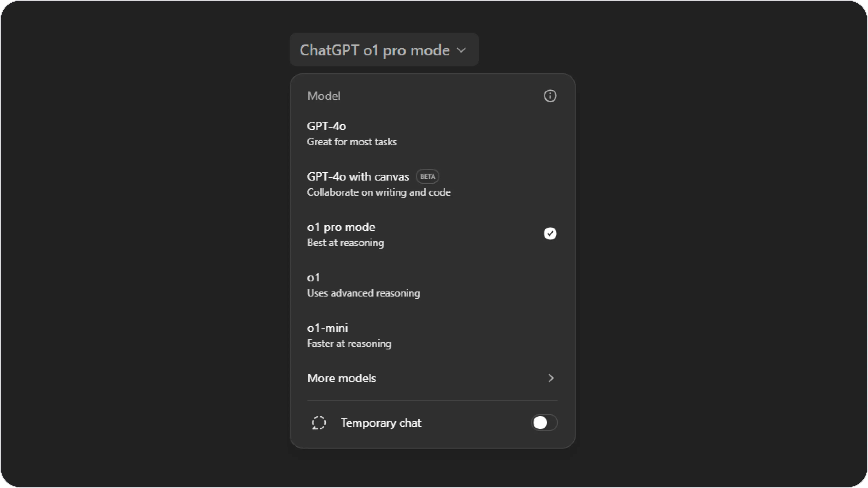The image size is (868, 488).
Task: Click the checkmark next to o1 pro mode
Action: [x=550, y=233]
